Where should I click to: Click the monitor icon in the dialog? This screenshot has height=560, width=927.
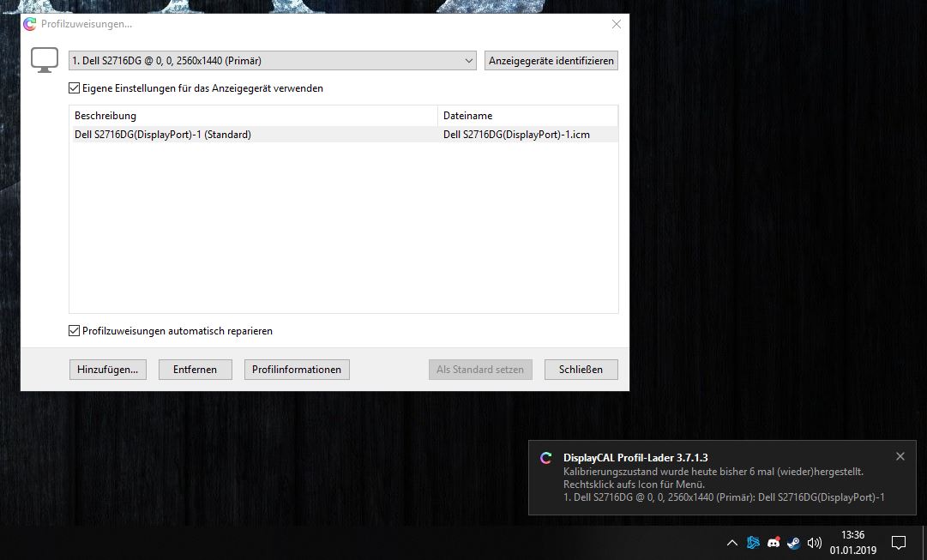[45, 60]
